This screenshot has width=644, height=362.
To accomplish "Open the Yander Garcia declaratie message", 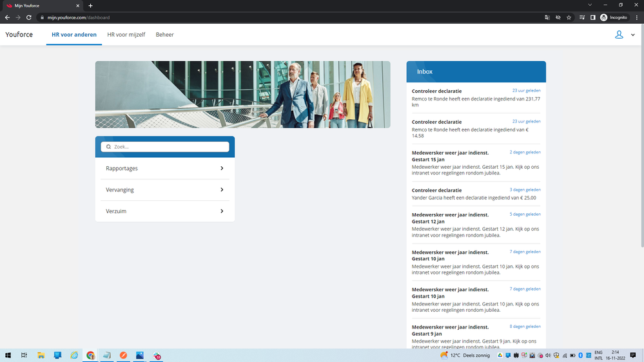I will click(x=476, y=194).
